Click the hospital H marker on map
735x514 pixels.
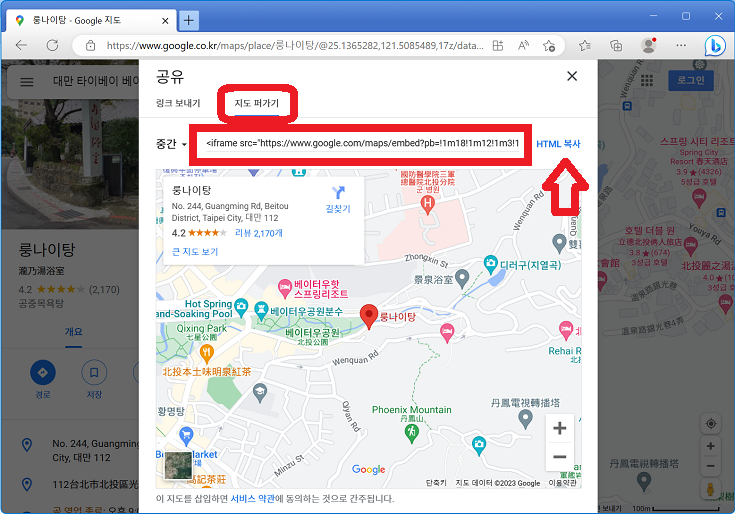point(427,205)
